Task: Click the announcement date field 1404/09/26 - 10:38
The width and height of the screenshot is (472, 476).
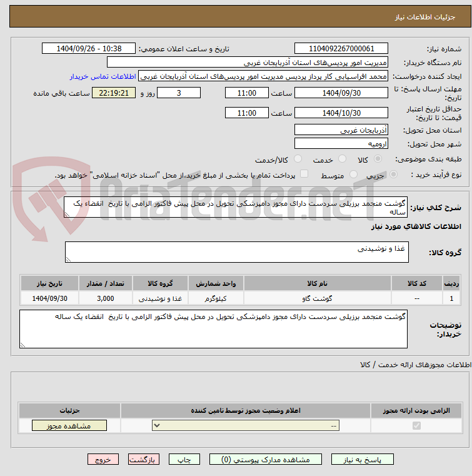Action: (89, 49)
